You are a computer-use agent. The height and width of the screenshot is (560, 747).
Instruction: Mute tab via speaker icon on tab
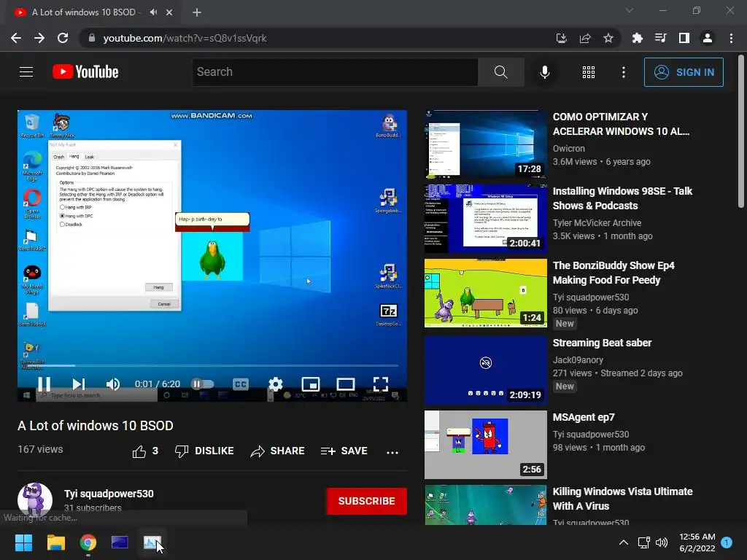[153, 12]
